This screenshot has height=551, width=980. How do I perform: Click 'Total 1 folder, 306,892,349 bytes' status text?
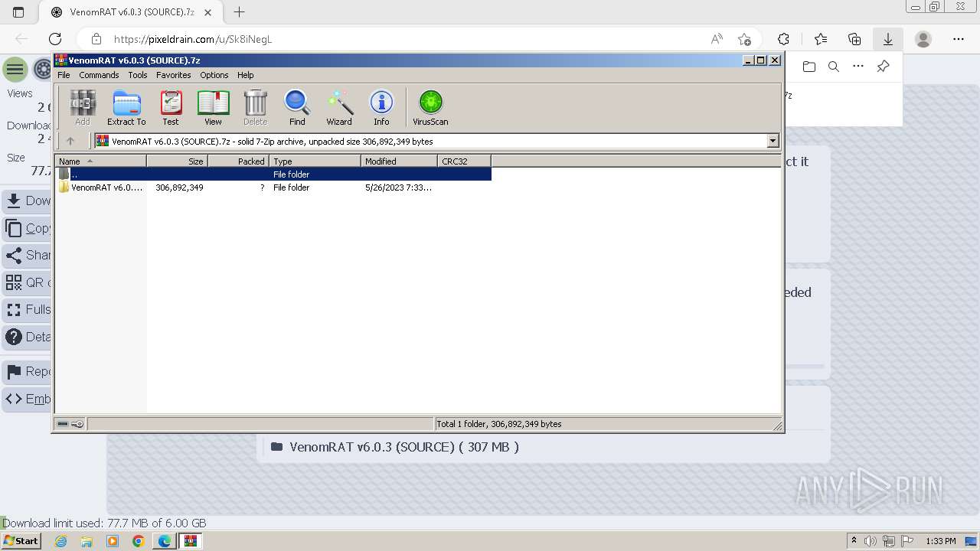pos(499,424)
